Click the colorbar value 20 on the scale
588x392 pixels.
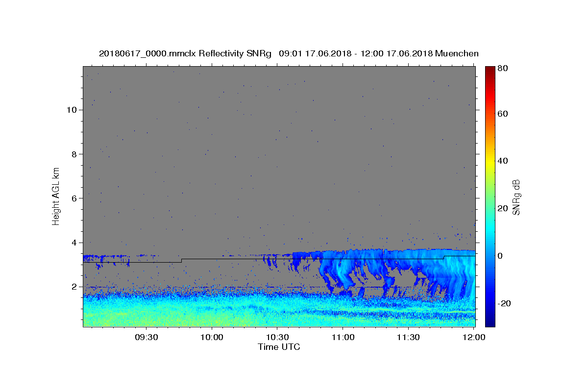[x=504, y=208]
